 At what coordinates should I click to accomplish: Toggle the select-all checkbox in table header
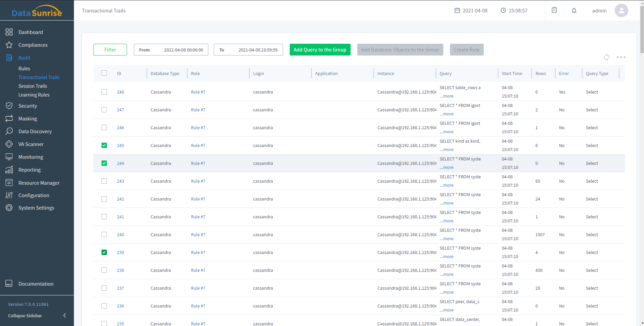pos(104,73)
